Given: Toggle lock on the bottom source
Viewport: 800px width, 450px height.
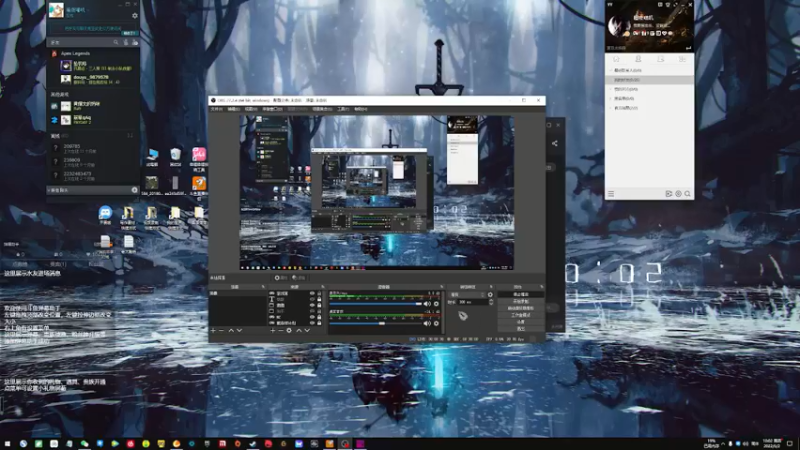Looking at the screenshot, I should pos(319,322).
